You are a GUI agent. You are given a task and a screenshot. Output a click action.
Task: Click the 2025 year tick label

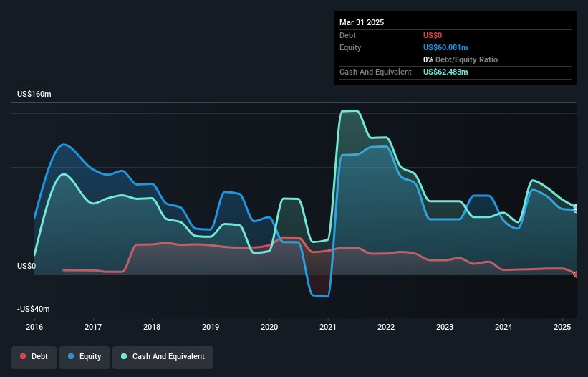[x=563, y=327]
